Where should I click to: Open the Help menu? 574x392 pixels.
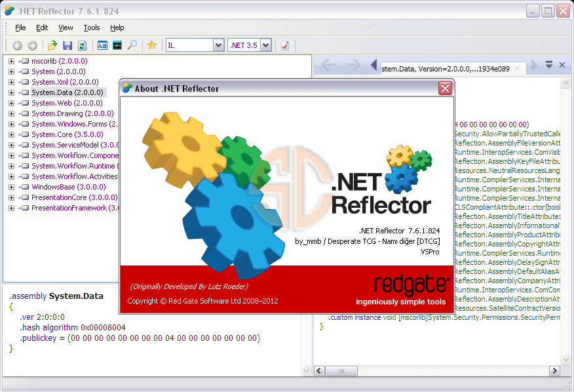click(x=117, y=28)
